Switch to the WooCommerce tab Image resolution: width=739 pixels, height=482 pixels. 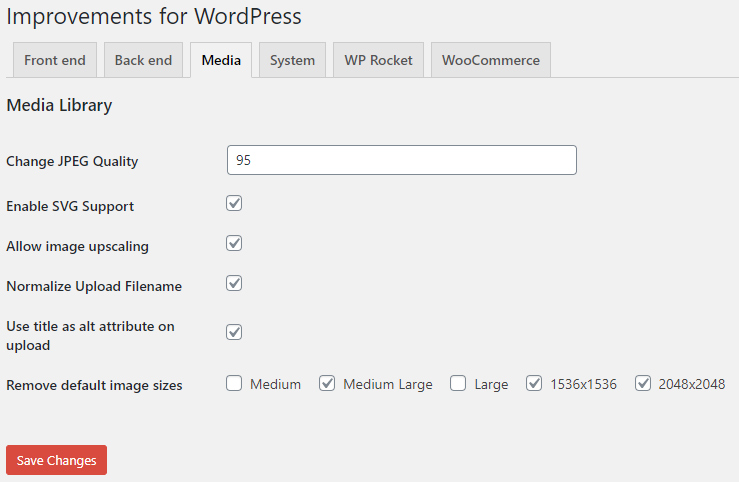491,60
